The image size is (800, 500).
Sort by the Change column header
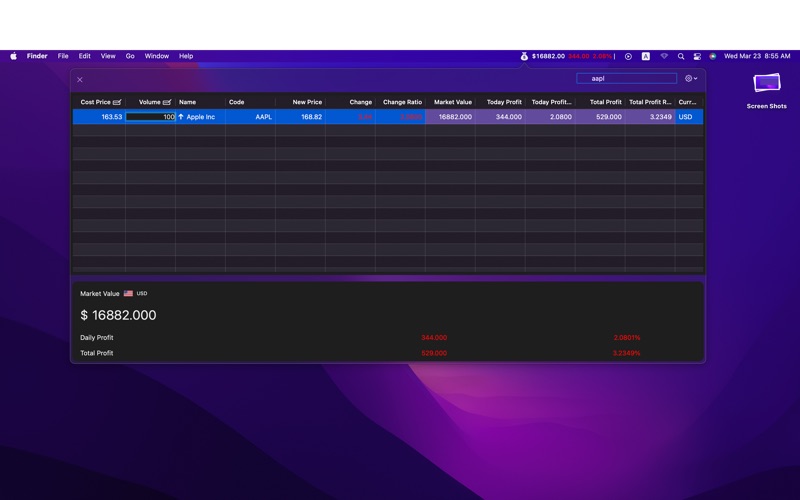351,102
